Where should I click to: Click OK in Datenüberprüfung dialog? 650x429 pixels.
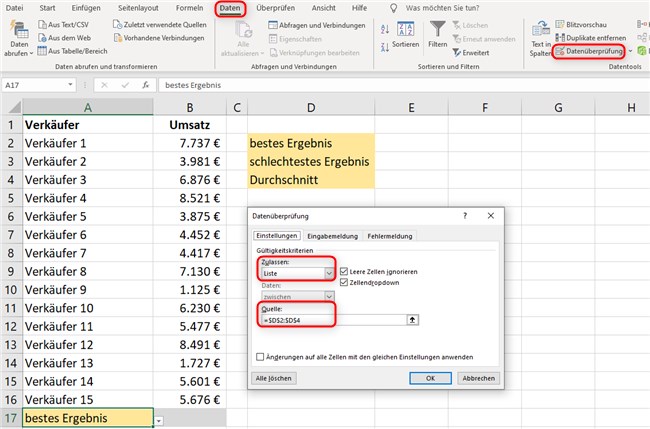point(430,378)
